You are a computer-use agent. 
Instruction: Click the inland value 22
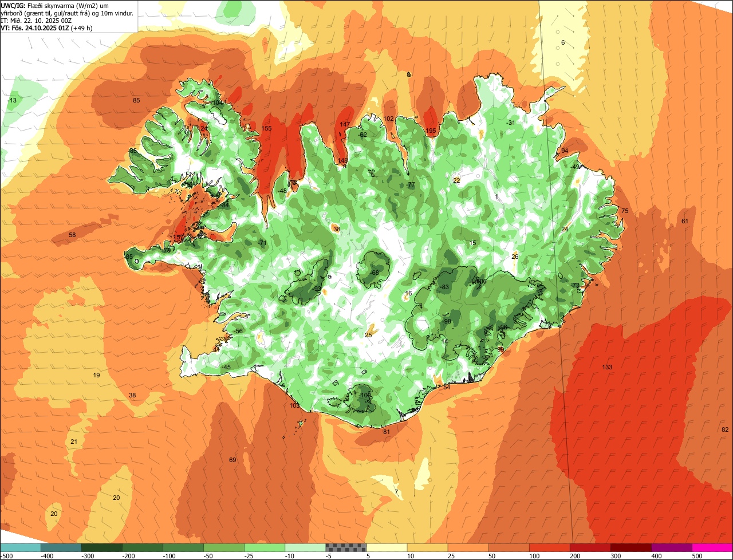456,180
